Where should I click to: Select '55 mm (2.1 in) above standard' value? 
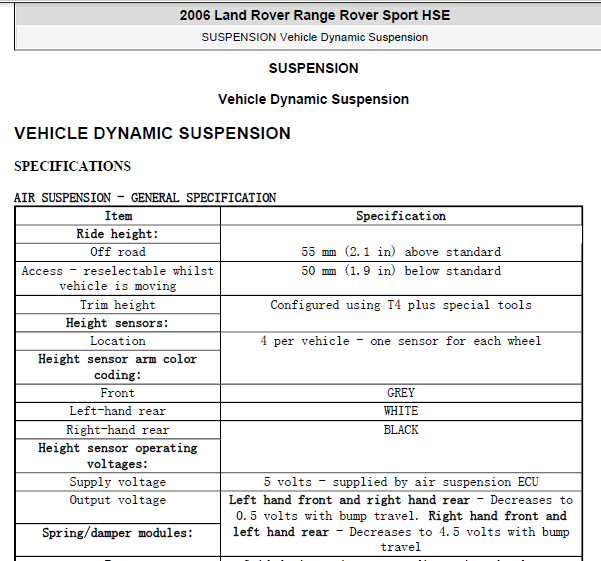click(401, 252)
